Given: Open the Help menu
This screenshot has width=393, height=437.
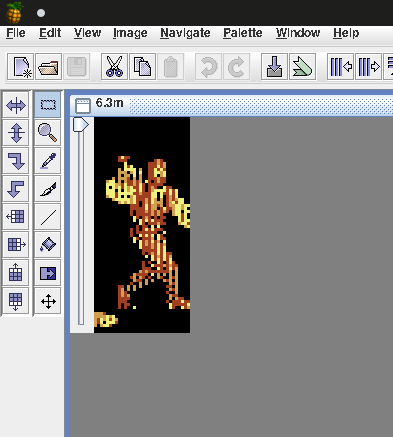Looking at the screenshot, I should click(346, 33).
